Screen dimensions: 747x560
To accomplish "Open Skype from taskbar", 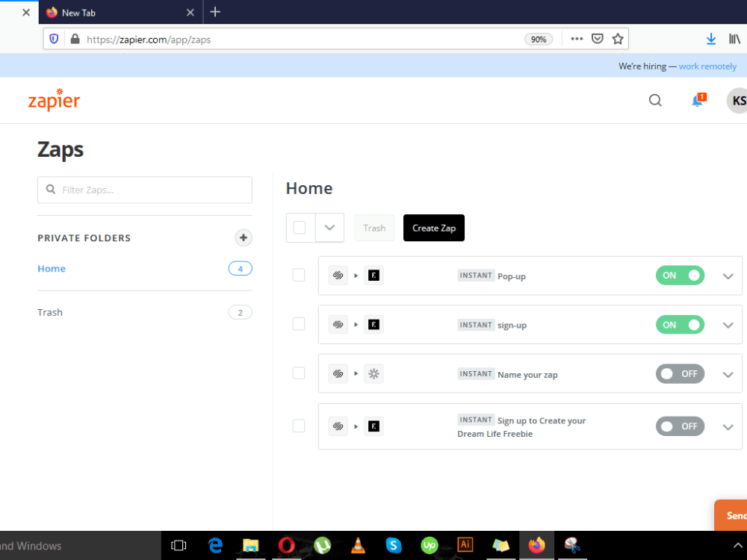I will 394,545.
